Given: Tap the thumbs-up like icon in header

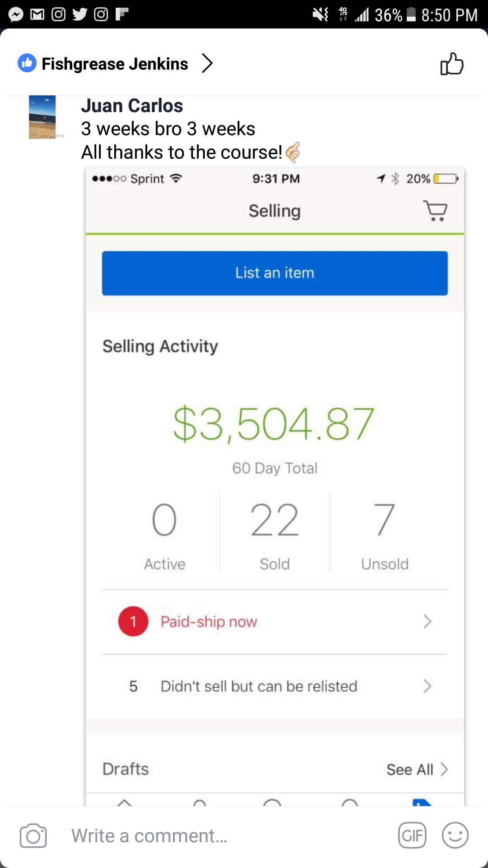Looking at the screenshot, I should (x=452, y=64).
